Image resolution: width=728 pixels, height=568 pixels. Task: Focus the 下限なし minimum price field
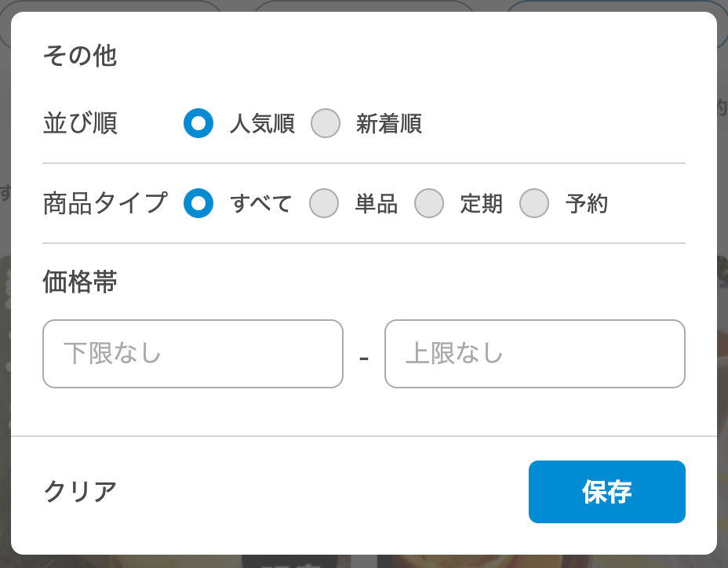193,354
